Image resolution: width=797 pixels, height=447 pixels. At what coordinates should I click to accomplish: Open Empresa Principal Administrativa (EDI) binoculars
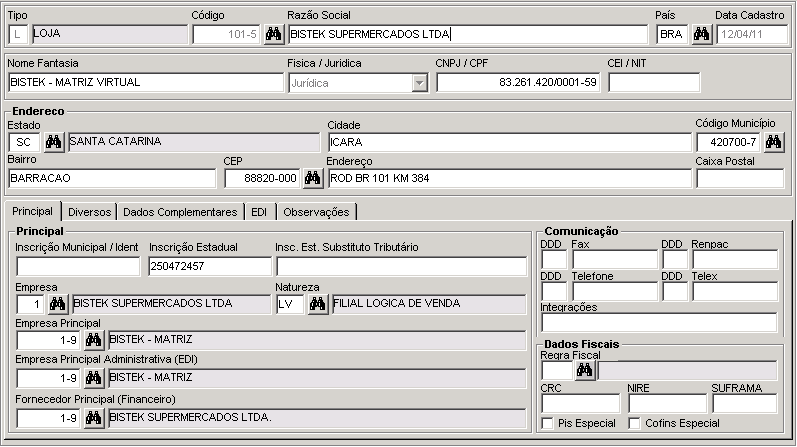[x=94, y=378]
